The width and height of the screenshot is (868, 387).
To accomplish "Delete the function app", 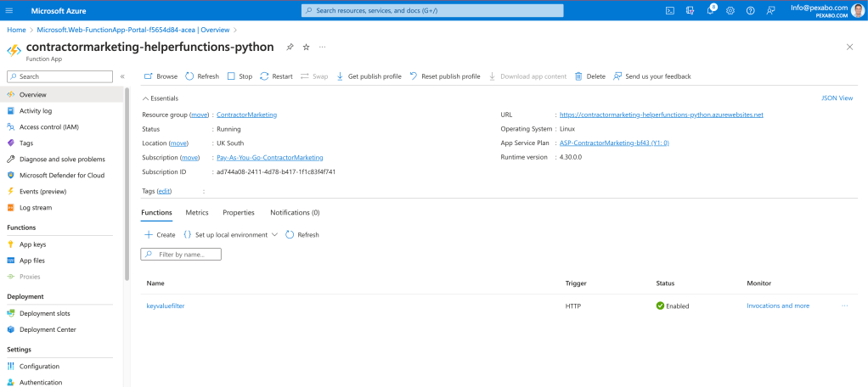I will [x=590, y=76].
